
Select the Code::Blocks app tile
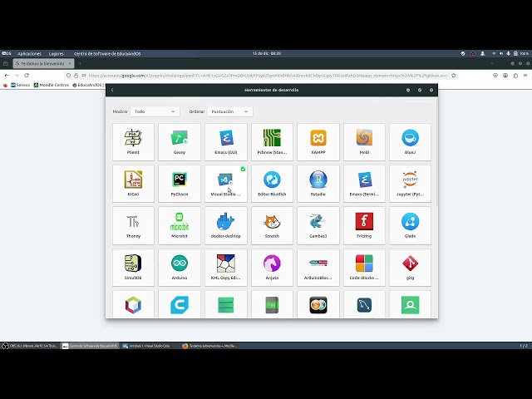pos(364,268)
